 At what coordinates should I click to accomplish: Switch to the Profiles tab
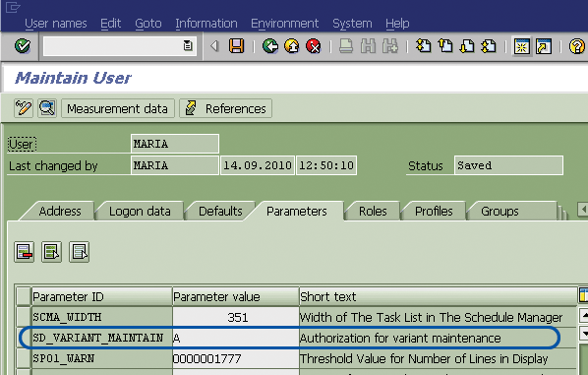pyautogui.click(x=434, y=212)
